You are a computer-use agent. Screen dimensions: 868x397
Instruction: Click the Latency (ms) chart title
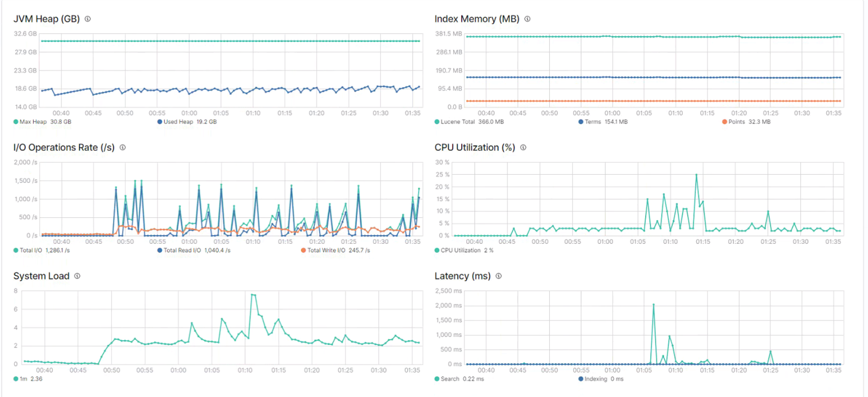click(x=462, y=276)
